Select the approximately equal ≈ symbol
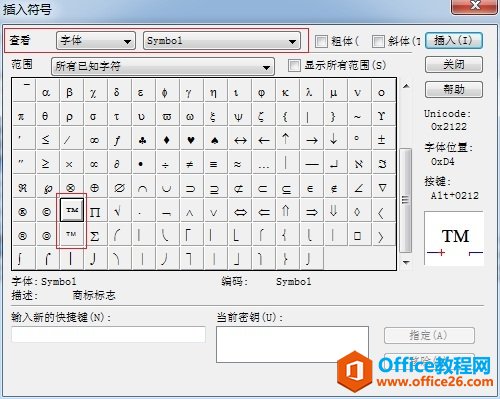 point(239,163)
